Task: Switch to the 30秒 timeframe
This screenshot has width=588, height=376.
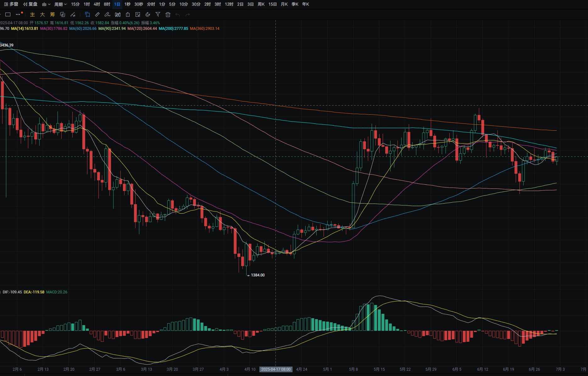Action: point(139,4)
